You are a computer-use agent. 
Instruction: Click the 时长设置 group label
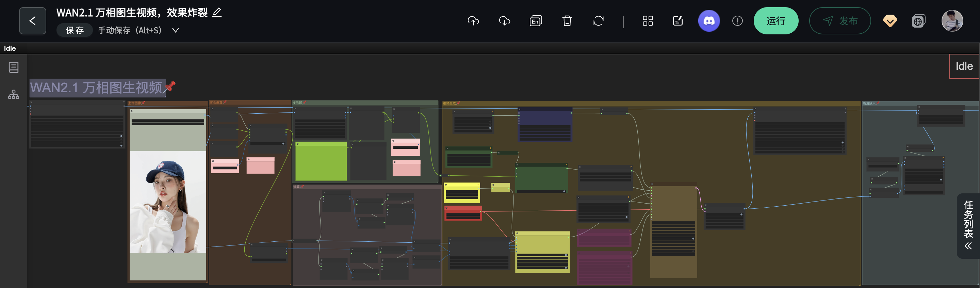216,102
